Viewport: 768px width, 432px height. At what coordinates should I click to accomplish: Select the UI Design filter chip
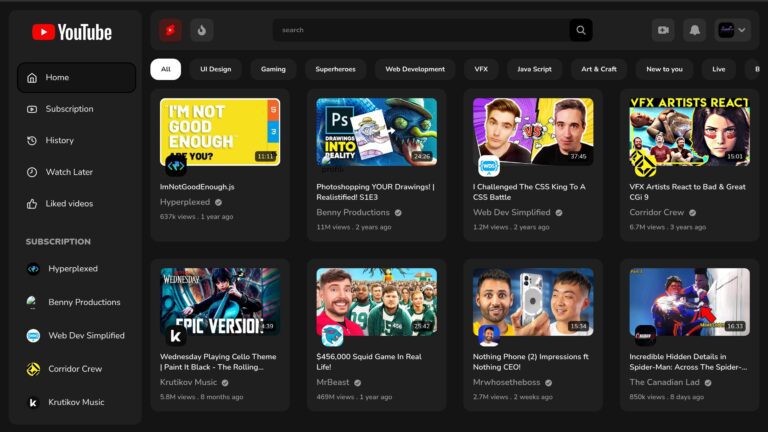tap(216, 69)
